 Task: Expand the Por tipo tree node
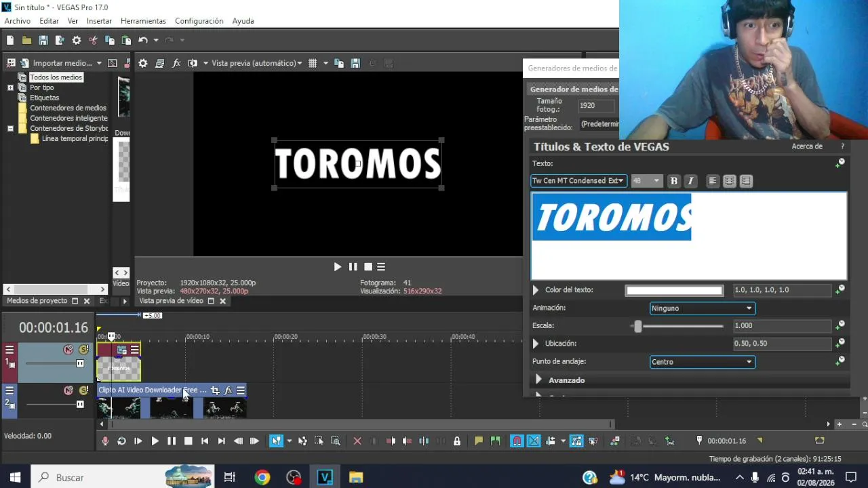point(10,87)
